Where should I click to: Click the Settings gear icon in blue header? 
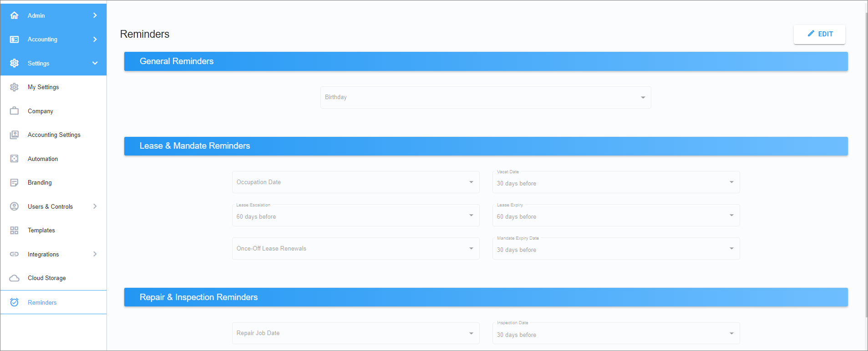click(x=14, y=63)
